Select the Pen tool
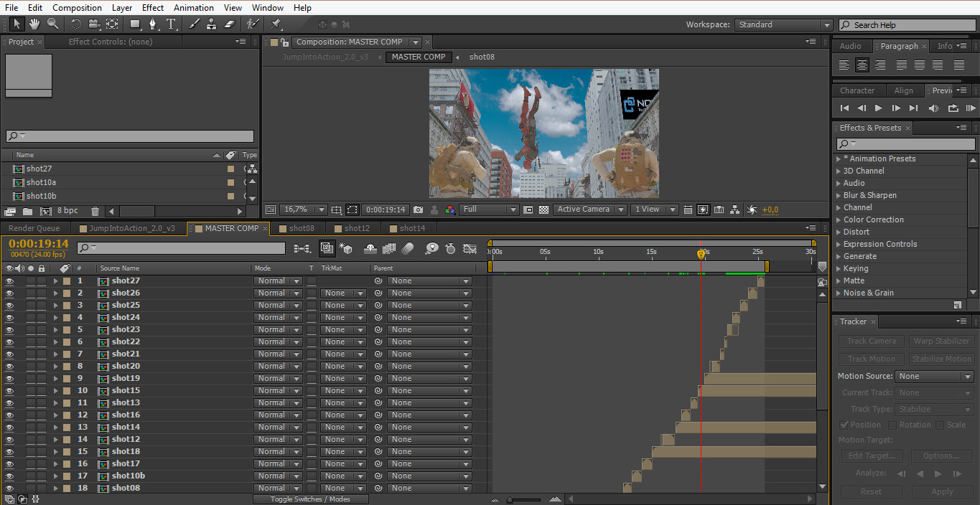 (x=153, y=24)
